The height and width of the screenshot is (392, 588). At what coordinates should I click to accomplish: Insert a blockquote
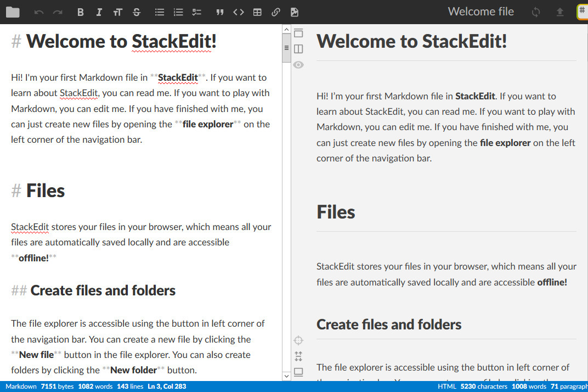pos(220,13)
